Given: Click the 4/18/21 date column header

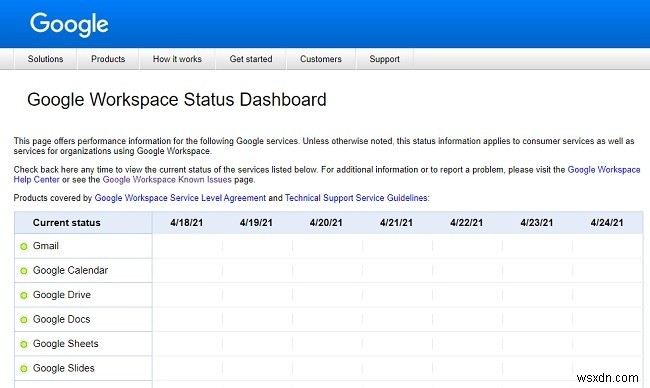Looking at the screenshot, I should (x=187, y=223).
